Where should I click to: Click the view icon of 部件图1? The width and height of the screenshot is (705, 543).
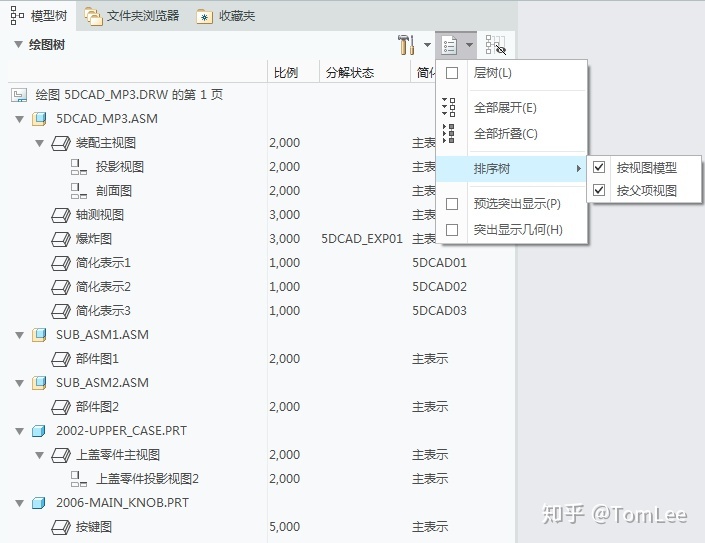(x=61, y=359)
